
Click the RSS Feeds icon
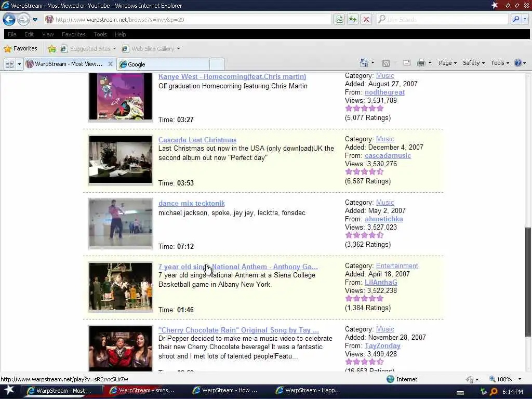point(386,63)
